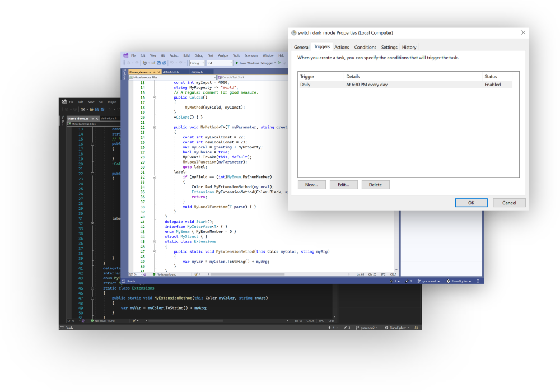Image resolution: width=560 pixels, height=392 pixels.
Task: Click gracenew2 branch indicator in light status bar
Action: (x=428, y=281)
